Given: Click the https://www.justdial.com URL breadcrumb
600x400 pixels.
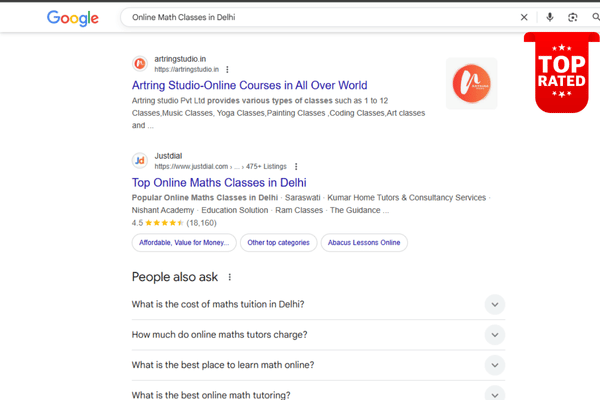Looking at the screenshot, I should [220, 167].
